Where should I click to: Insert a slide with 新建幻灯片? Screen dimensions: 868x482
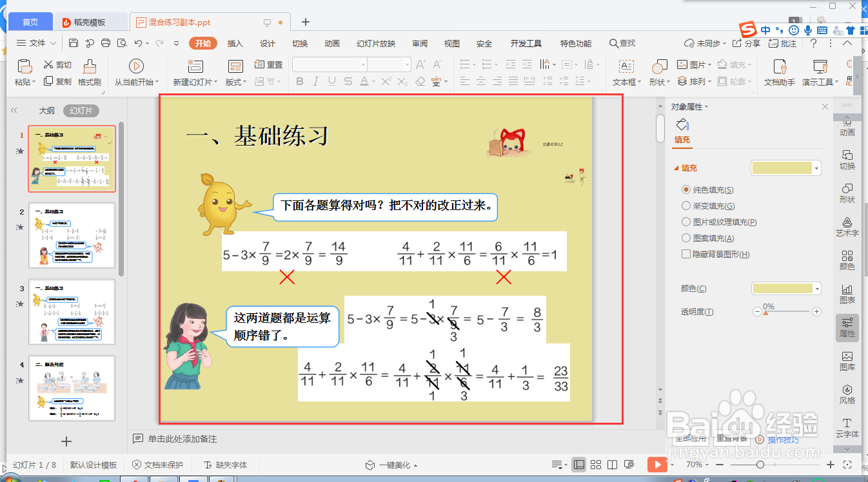(194, 72)
